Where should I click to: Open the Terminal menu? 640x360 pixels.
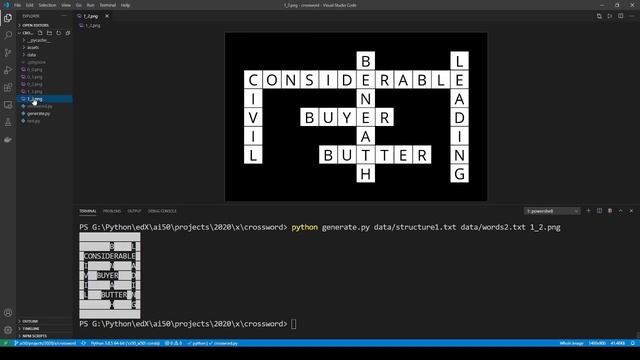tap(107, 5)
